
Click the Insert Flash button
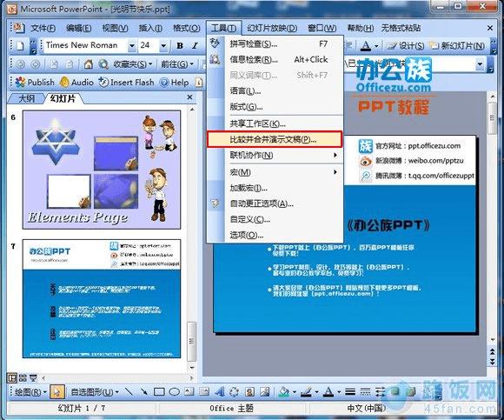click(126, 83)
